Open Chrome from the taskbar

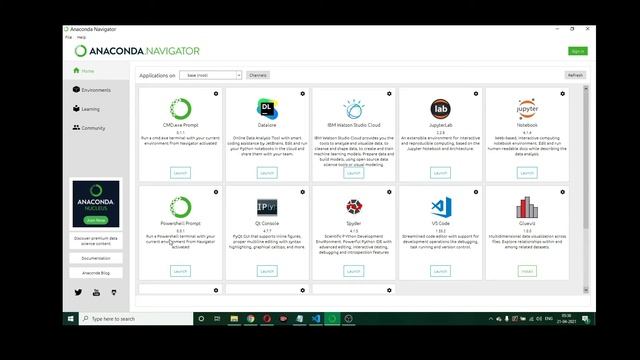251,319
